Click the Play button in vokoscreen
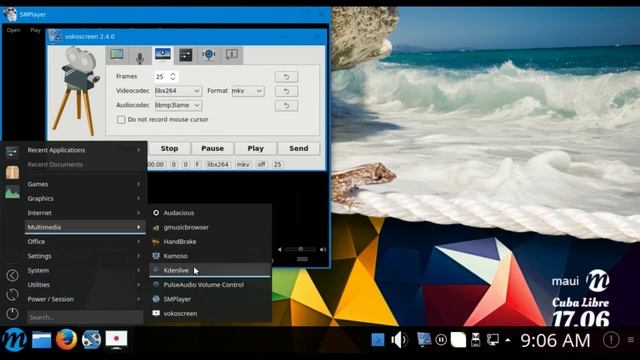The image size is (640, 360). [256, 149]
